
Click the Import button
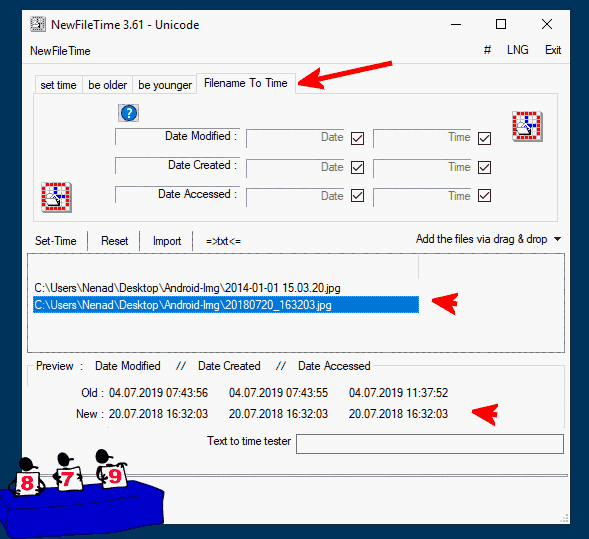[167, 241]
